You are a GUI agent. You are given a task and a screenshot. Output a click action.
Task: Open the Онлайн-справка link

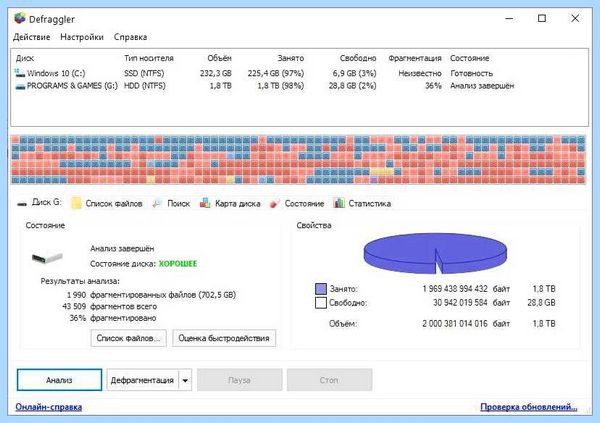coord(49,407)
